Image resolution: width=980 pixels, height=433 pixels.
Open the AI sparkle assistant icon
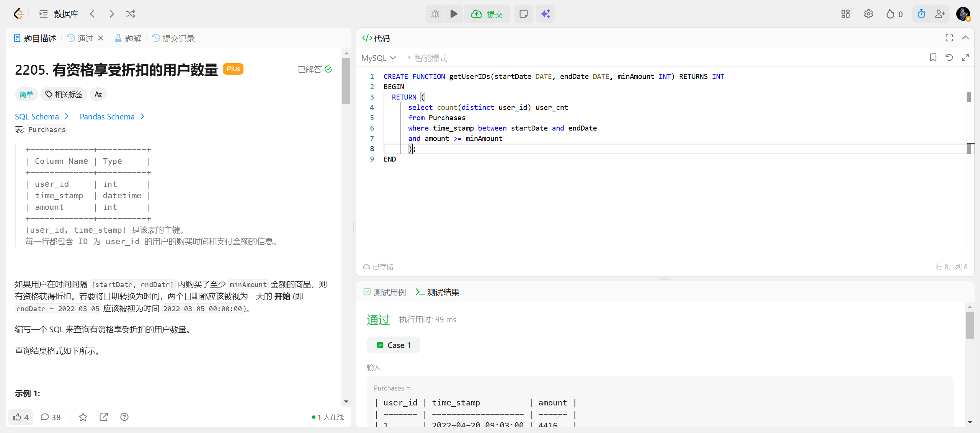(545, 14)
